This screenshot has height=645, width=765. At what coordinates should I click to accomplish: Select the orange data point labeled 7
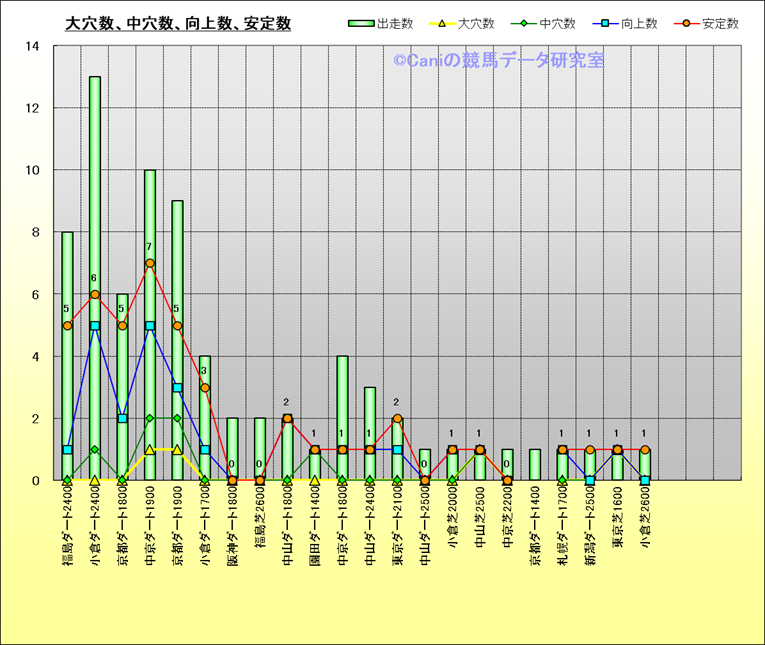tap(150, 263)
